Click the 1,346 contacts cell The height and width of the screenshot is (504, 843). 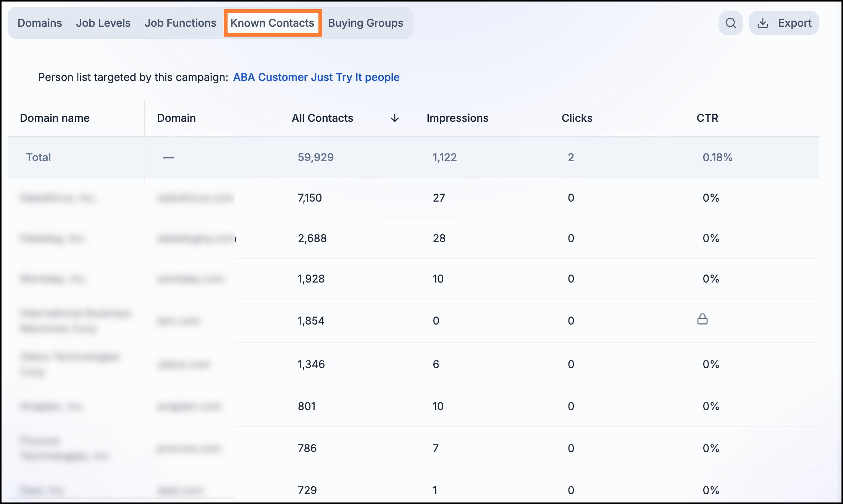(311, 364)
